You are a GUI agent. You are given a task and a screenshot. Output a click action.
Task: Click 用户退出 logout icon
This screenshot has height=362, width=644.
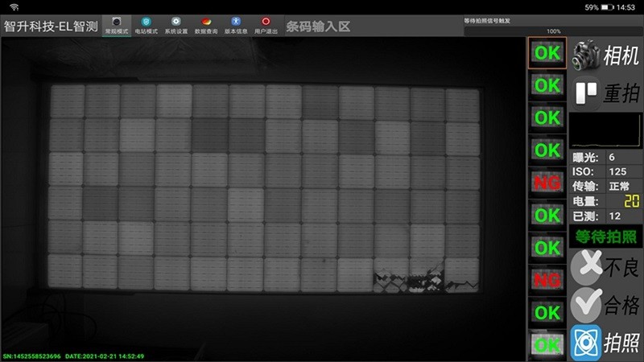click(266, 24)
